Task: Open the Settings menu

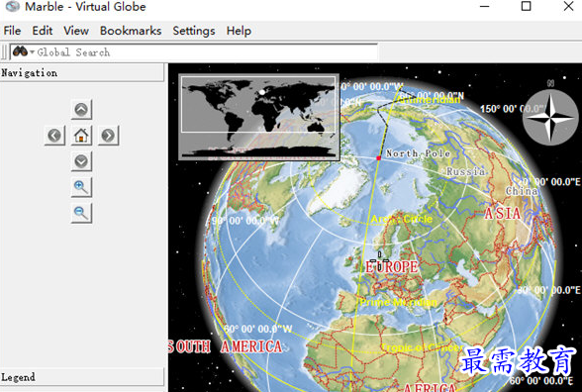Action: click(194, 31)
